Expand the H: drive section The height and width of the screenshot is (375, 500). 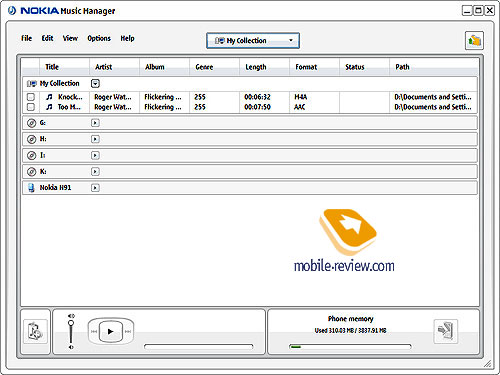[x=95, y=139]
